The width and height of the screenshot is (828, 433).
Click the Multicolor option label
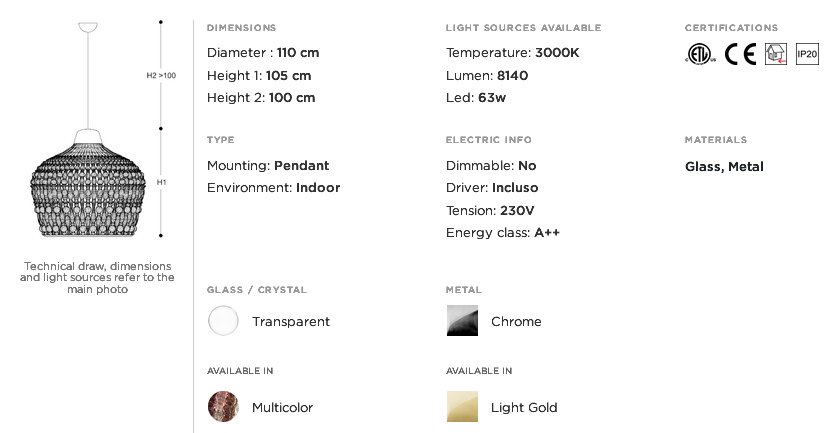tap(283, 408)
